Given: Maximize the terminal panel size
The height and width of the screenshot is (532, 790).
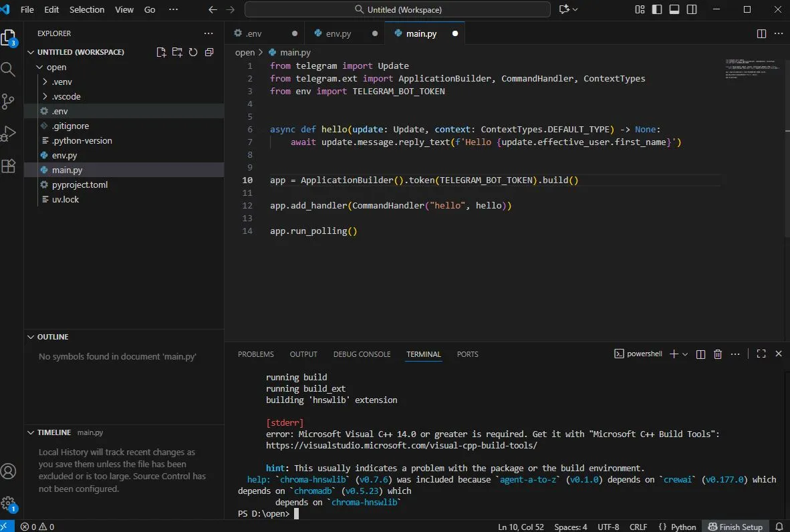Looking at the screenshot, I should point(761,354).
